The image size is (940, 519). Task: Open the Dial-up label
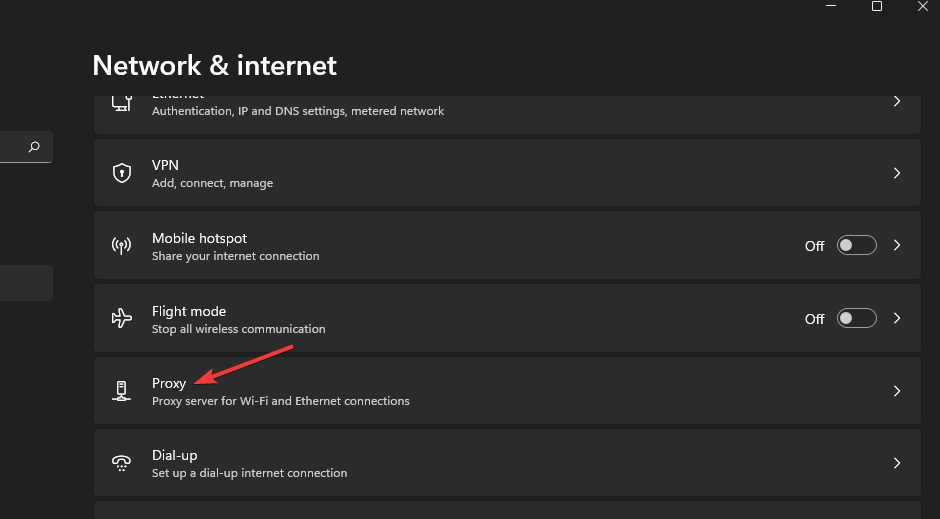(x=174, y=455)
